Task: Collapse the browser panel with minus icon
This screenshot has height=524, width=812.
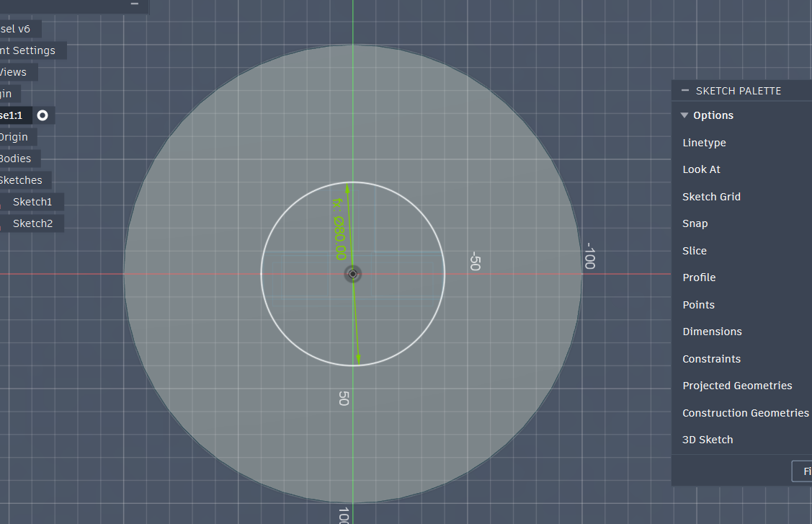Action: pyautogui.click(x=135, y=4)
